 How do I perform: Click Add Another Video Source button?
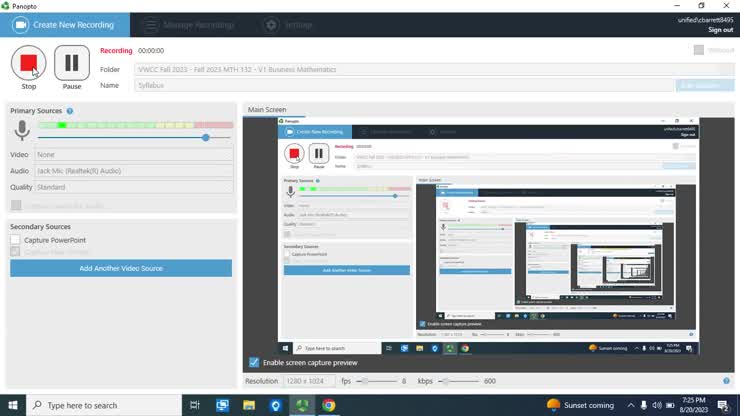(121, 268)
